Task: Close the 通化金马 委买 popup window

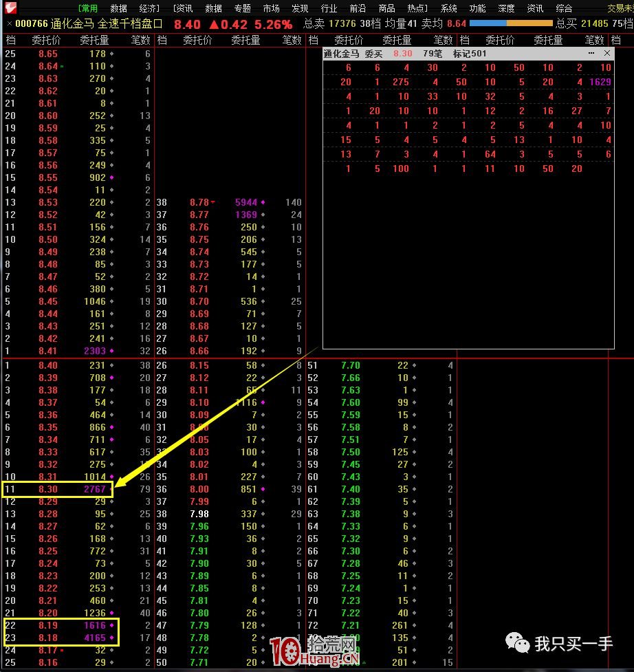Action: 607,53
